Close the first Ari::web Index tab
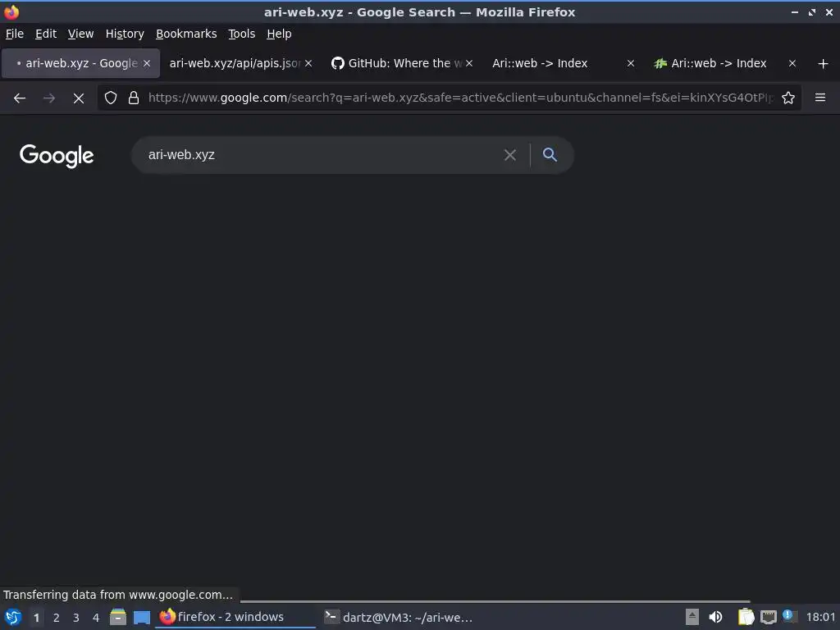Screen dimensions: 840x630 [631, 64]
